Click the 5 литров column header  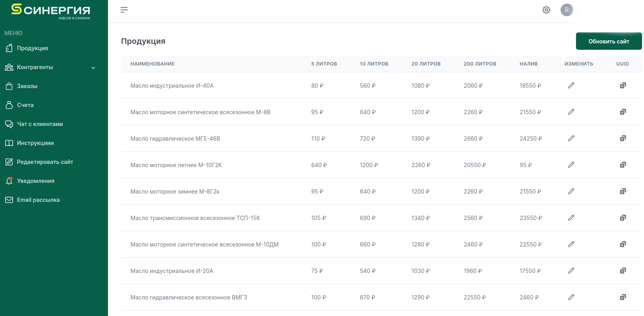pos(324,64)
